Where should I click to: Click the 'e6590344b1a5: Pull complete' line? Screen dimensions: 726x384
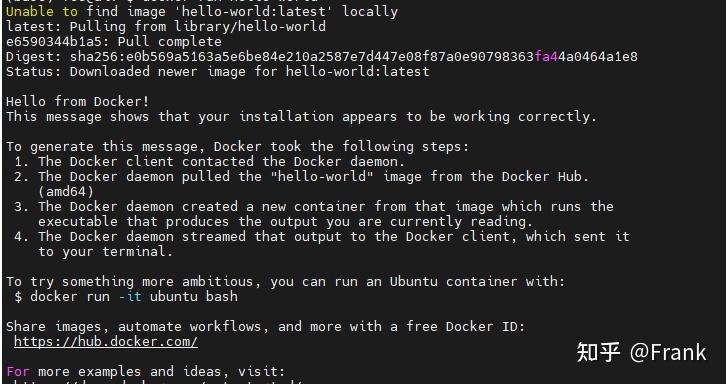click(114, 42)
